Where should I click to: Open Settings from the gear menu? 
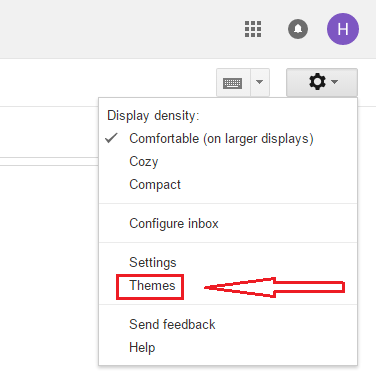[228, 262]
